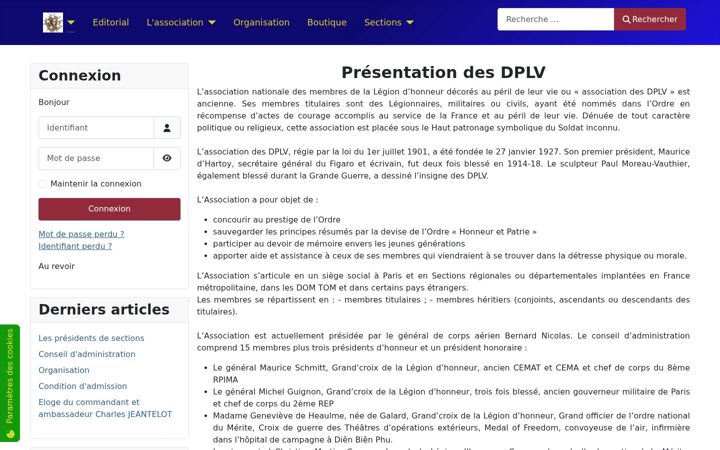Click the user icon next to Identifiant
The height and width of the screenshot is (450, 720).
[x=167, y=128]
